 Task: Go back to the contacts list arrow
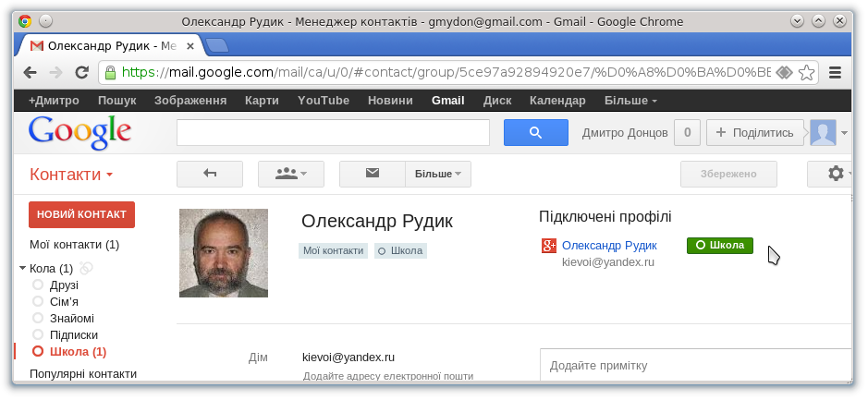pyautogui.click(x=209, y=174)
